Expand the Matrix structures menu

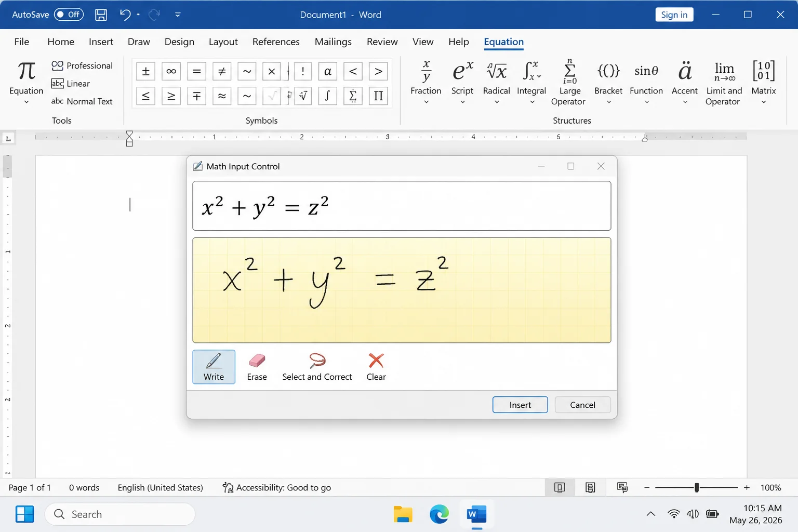tap(764, 82)
